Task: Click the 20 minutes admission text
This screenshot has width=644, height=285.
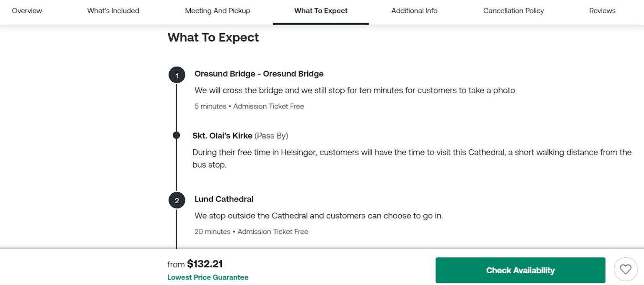Action: 251,231
